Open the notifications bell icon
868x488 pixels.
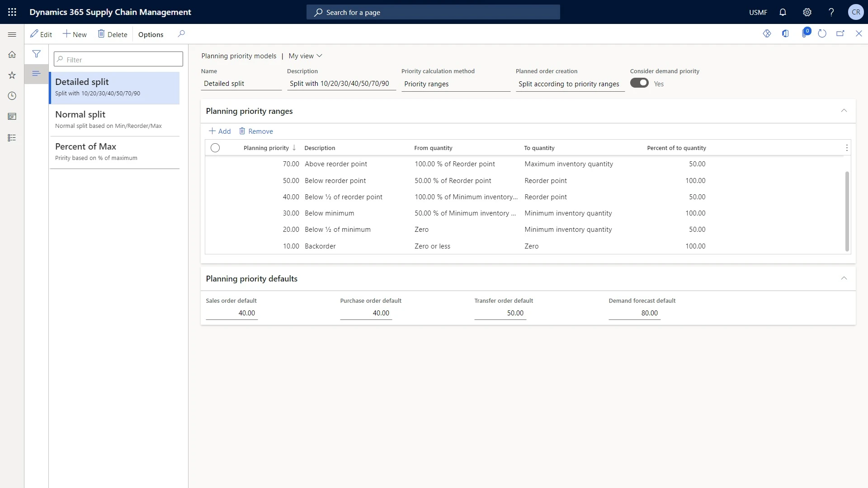coord(783,12)
